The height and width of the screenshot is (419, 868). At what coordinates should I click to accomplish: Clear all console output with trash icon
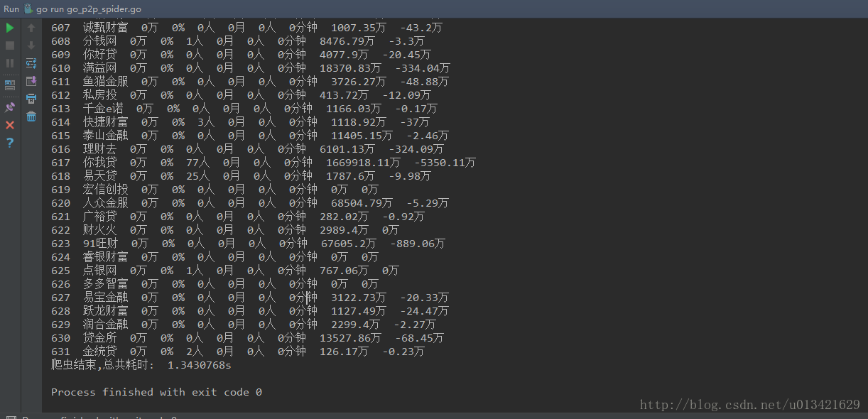pos(31,116)
